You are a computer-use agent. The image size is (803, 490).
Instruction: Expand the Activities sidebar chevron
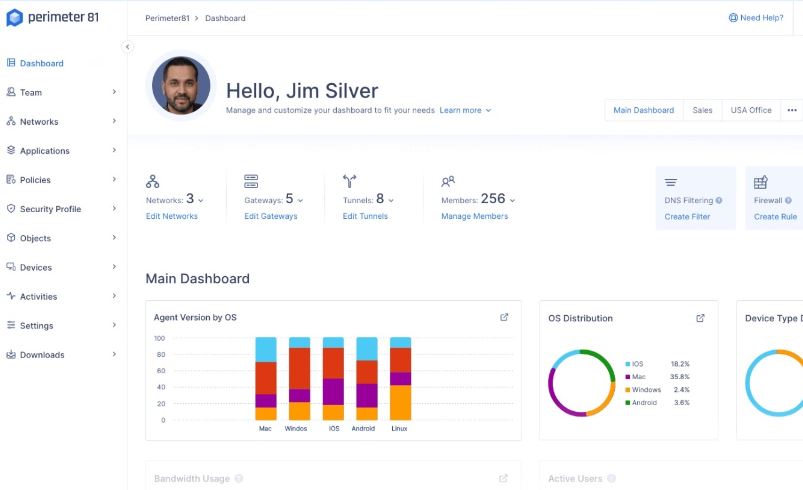click(x=114, y=296)
